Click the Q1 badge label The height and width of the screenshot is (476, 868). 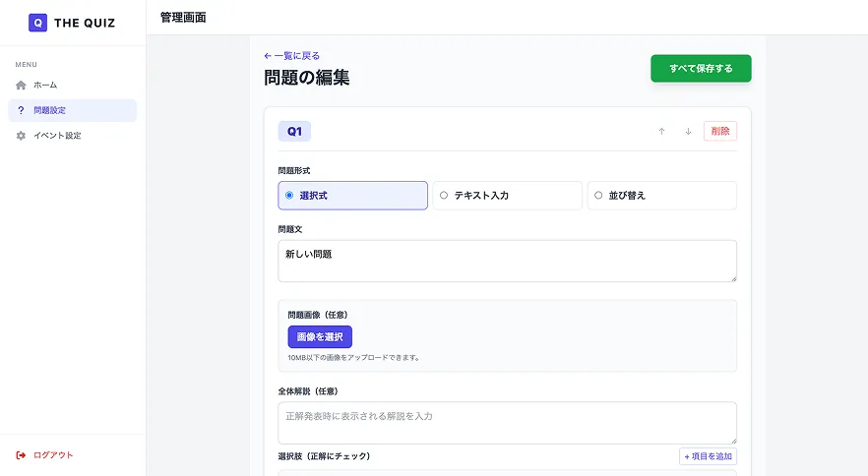click(x=294, y=131)
